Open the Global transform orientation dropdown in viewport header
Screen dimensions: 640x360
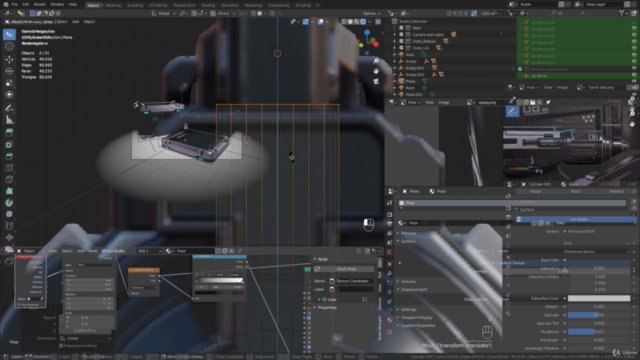(163, 13)
